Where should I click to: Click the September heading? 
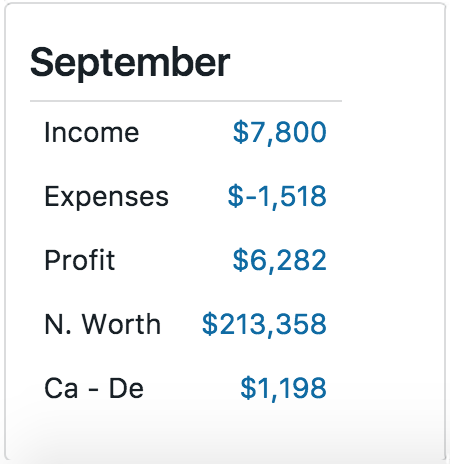[130, 63]
